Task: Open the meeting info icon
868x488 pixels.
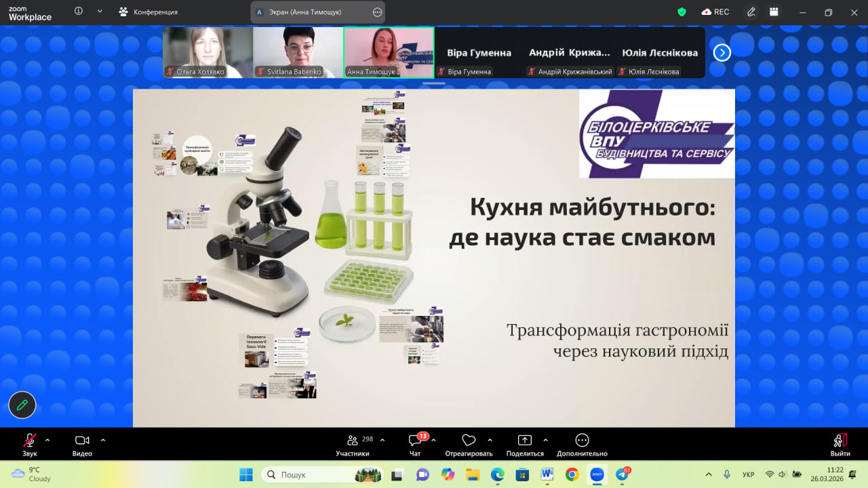Action: coord(79,12)
